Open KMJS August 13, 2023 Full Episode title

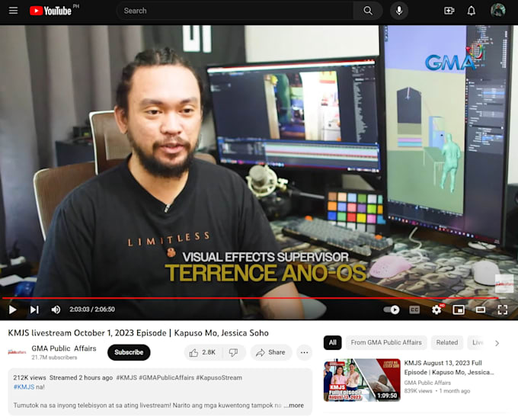449,367
